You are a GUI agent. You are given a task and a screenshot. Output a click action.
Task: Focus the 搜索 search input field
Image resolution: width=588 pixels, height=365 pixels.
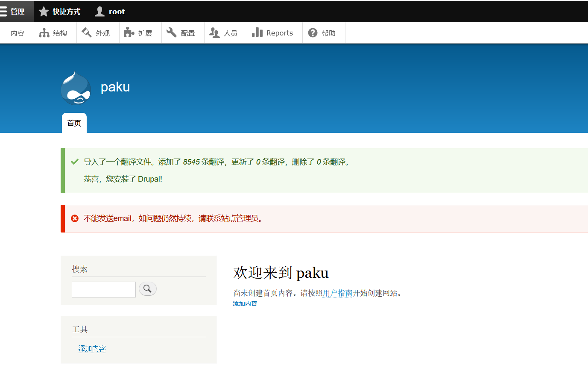[104, 289]
